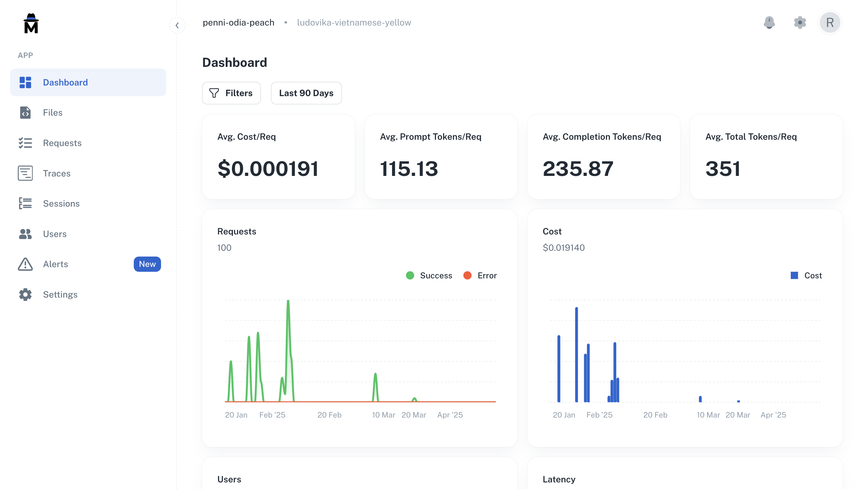Select the Users icon in the sidebar
The height and width of the screenshot is (489, 868).
[25, 234]
